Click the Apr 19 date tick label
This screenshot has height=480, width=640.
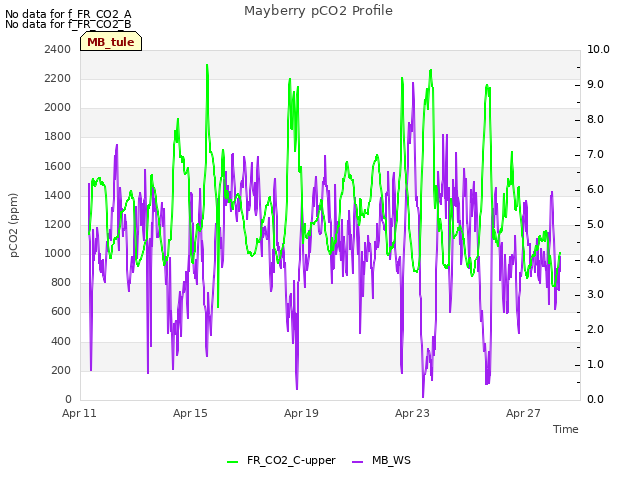pyautogui.click(x=301, y=413)
